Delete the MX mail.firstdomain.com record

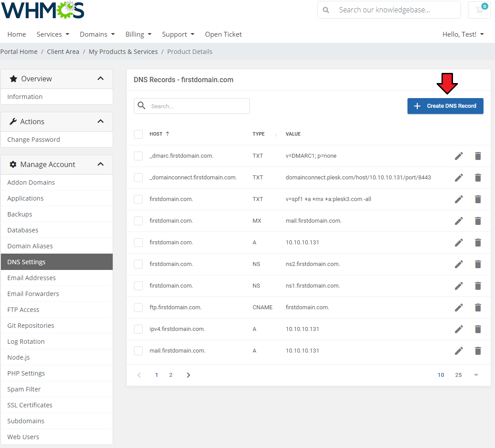(478, 221)
